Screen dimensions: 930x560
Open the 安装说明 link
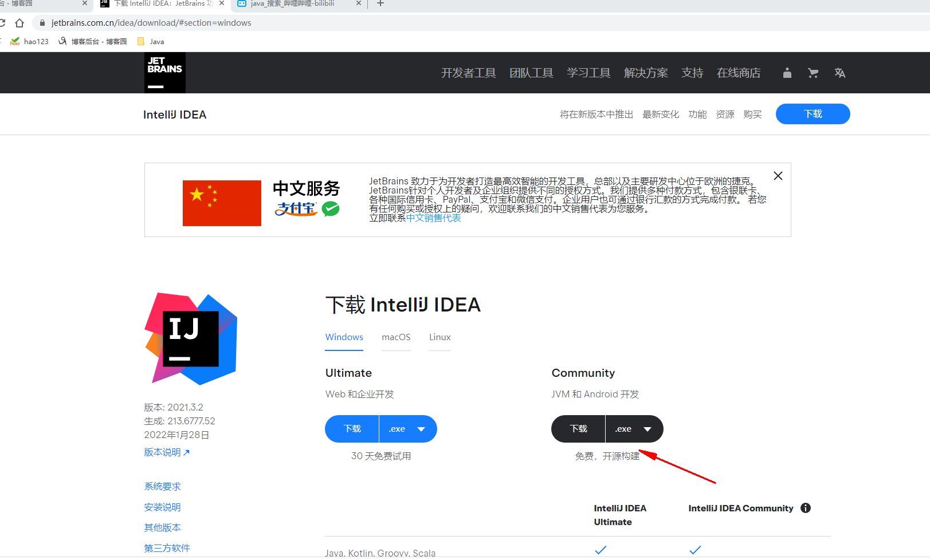(x=163, y=507)
